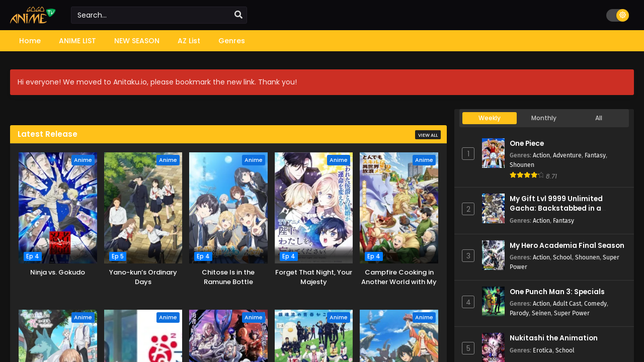The height and width of the screenshot is (362, 644).
Task: Click Anime tag on Ninja vs. Gokudo card
Action: tap(83, 160)
